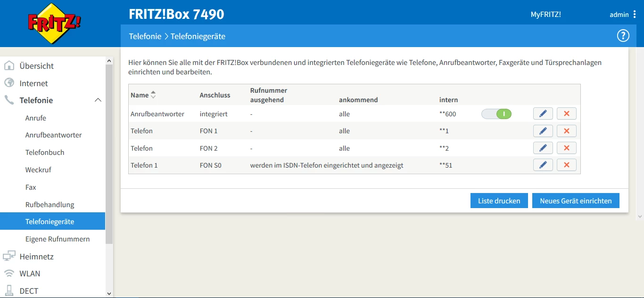Screen dimensions: 644x298
Task: Delete the FON 2 Telefon entry
Action: pos(567,148)
